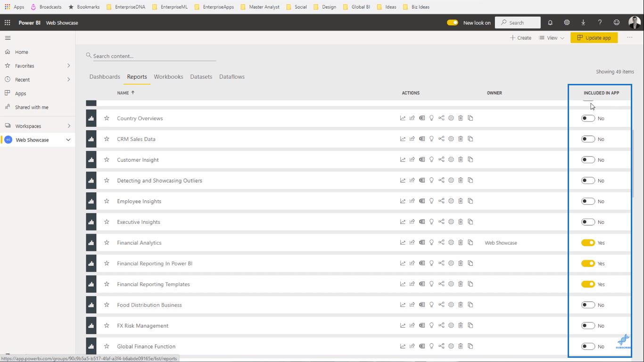
Task: Open the View dropdown
Action: pos(552,38)
